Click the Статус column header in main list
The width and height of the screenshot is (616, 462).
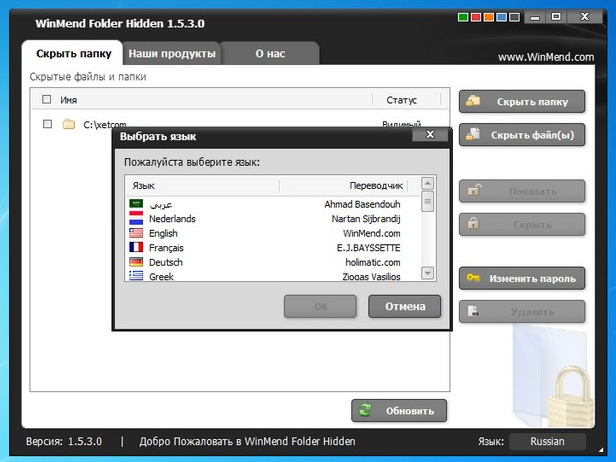[x=402, y=100]
